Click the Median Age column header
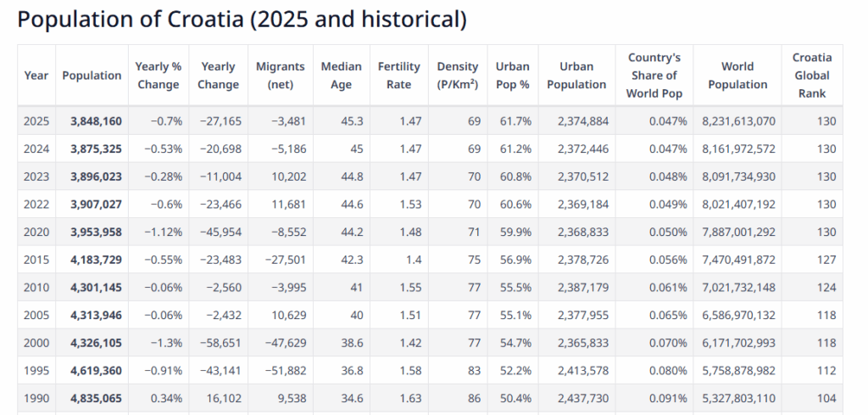This screenshot has height=415, width=868. 341,76
